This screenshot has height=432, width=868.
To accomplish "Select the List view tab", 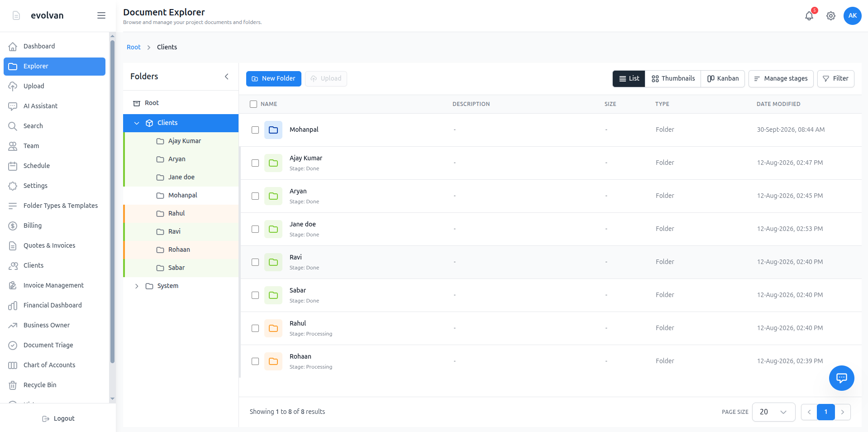I will click(x=629, y=79).
